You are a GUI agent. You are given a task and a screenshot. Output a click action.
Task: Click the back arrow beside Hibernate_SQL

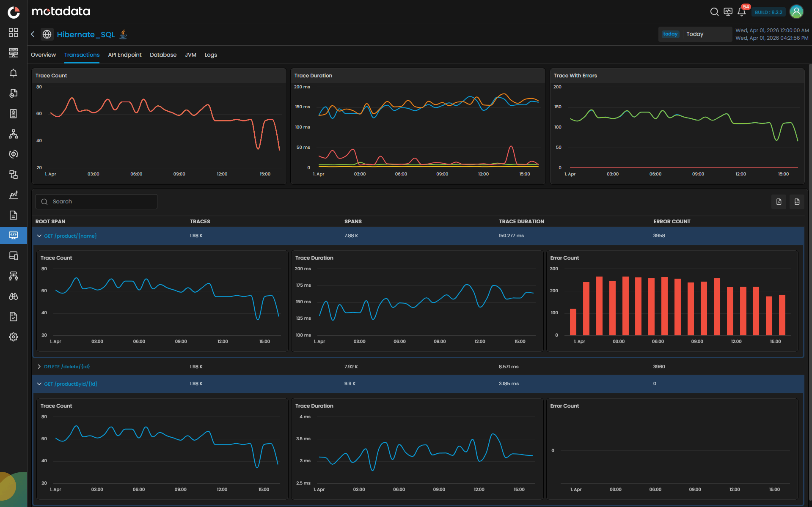click(33, 34)
